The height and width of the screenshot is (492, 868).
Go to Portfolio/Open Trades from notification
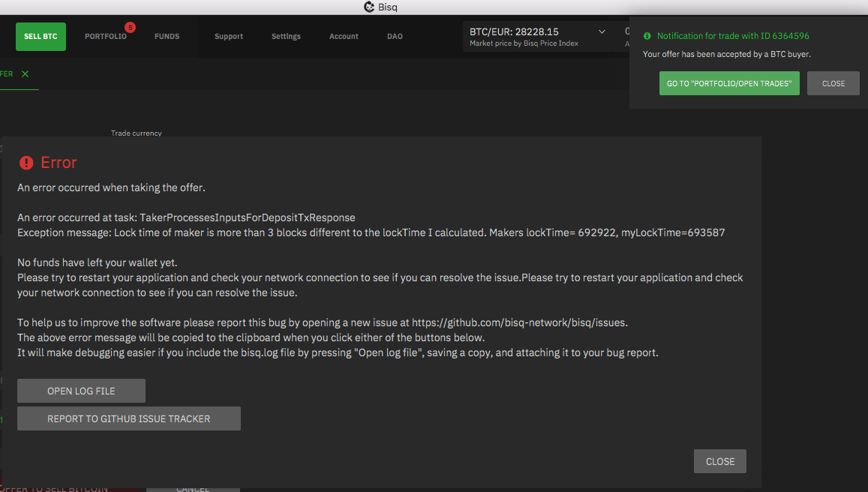[729, 83]
